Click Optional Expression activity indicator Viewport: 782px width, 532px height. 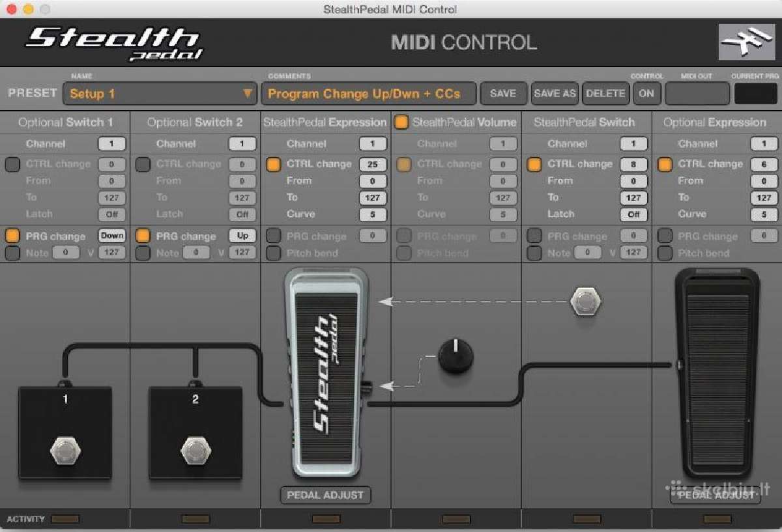(717, 519)
